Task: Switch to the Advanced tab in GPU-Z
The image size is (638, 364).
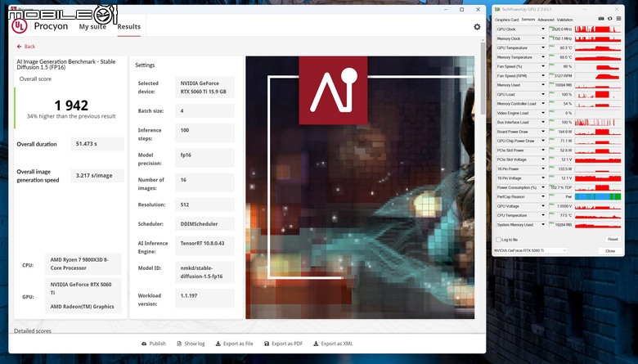Action: [546, 20]
